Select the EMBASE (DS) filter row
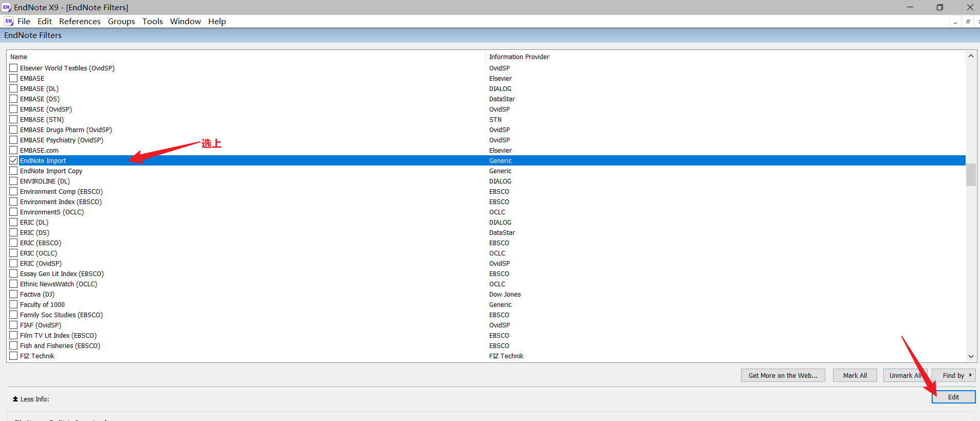980x421 pixels. [486, 99]
